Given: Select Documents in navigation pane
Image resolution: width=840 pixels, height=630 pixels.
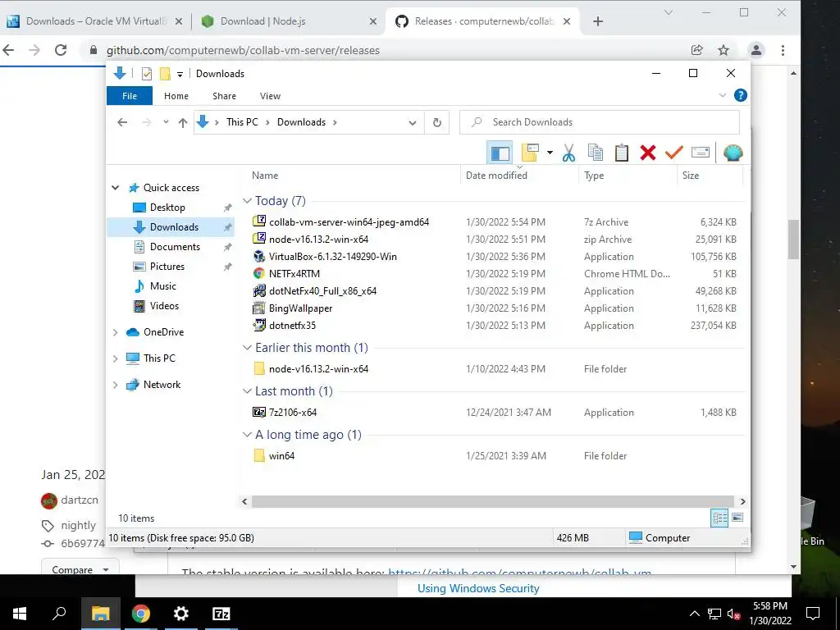Looking at the screenshot, I should click(175, 247).
